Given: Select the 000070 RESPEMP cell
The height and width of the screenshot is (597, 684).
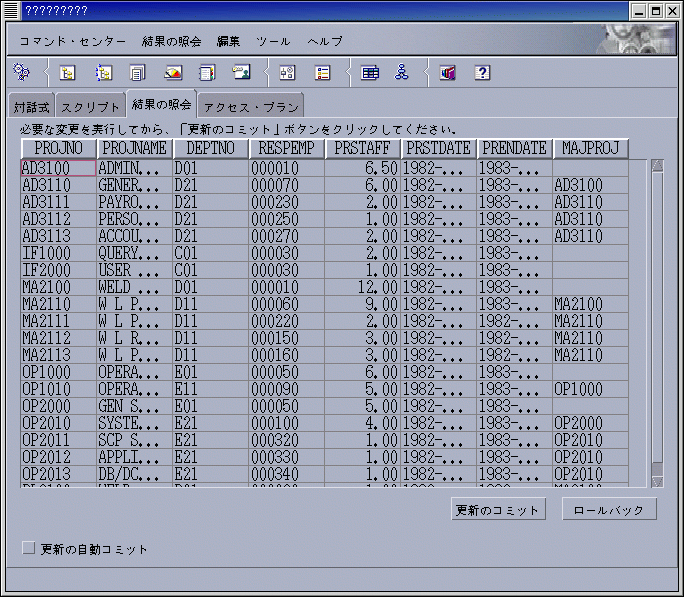Looking at the screenshot, I should pyautogui.click(x=286, y=185).
